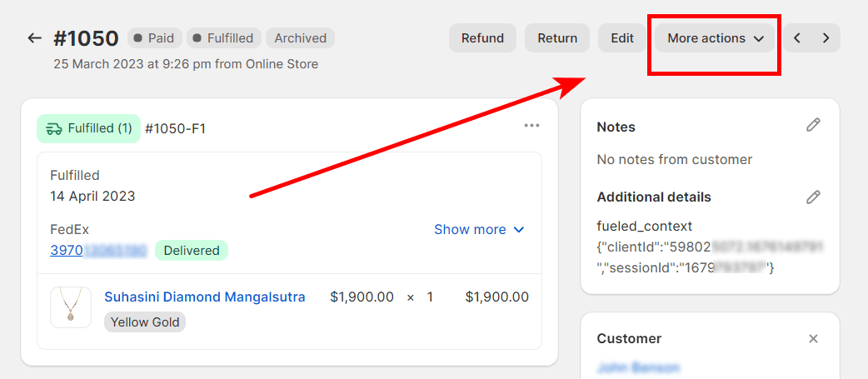Click the Return button

pos(557,38)
